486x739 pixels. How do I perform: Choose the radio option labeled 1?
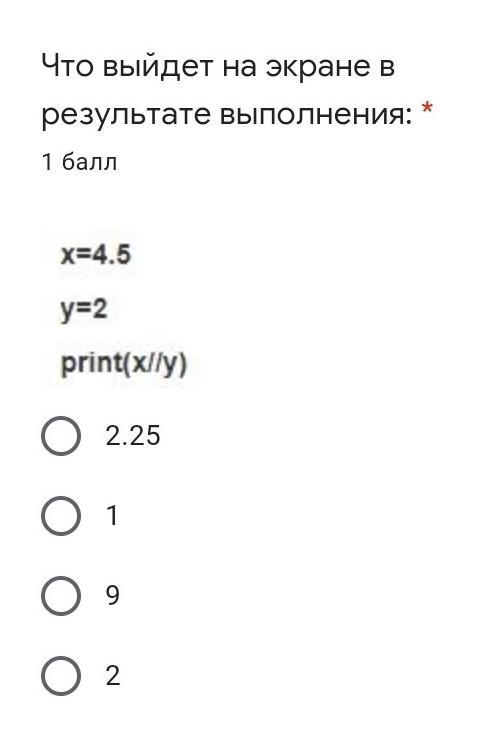(x=61, y=516)
